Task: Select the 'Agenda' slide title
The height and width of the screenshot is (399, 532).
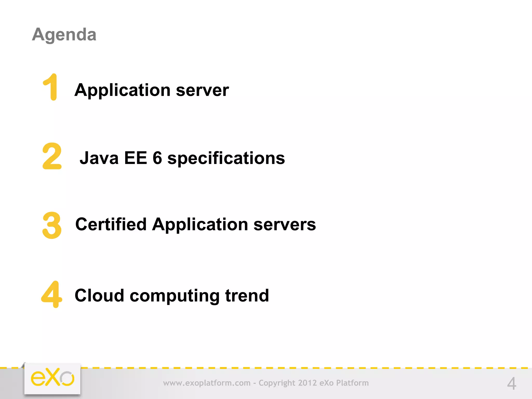Action: (x=64, y=35)
